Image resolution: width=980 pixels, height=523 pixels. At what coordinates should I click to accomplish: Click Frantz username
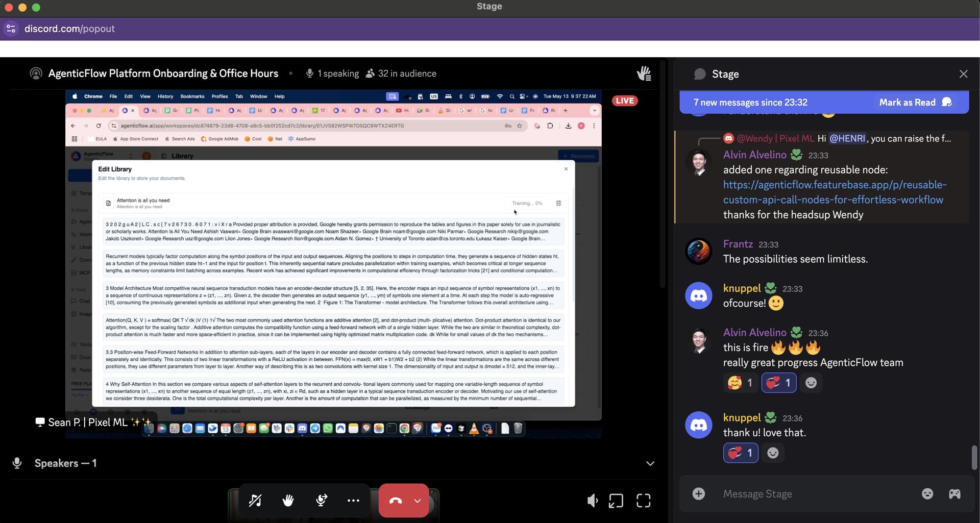tap(738, 244)
